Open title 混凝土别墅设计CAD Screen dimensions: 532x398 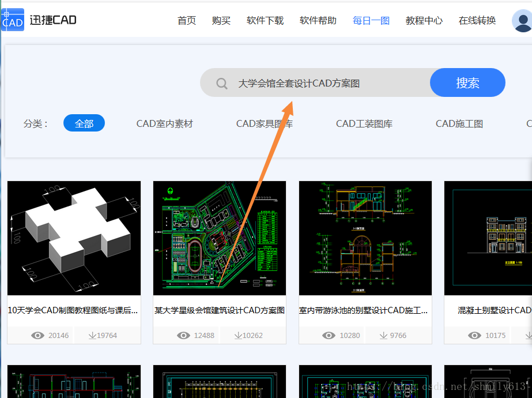(x=495, y=310)
